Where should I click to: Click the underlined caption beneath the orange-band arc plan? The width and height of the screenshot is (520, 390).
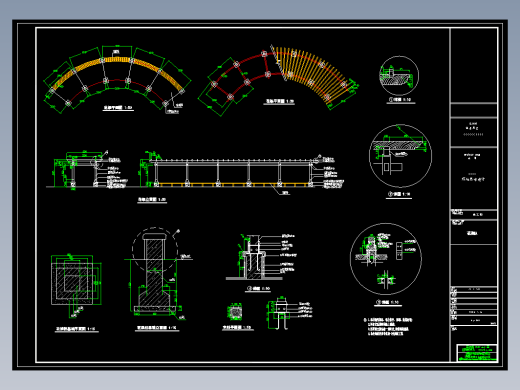[x=118, y=108]
